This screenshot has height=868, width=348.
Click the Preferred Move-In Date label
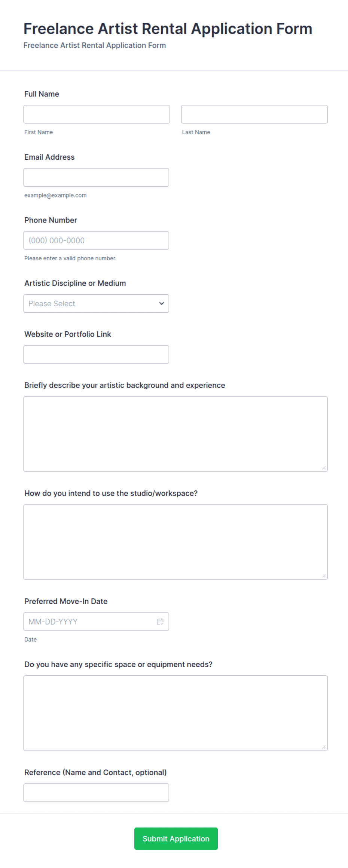click(66, 601)
